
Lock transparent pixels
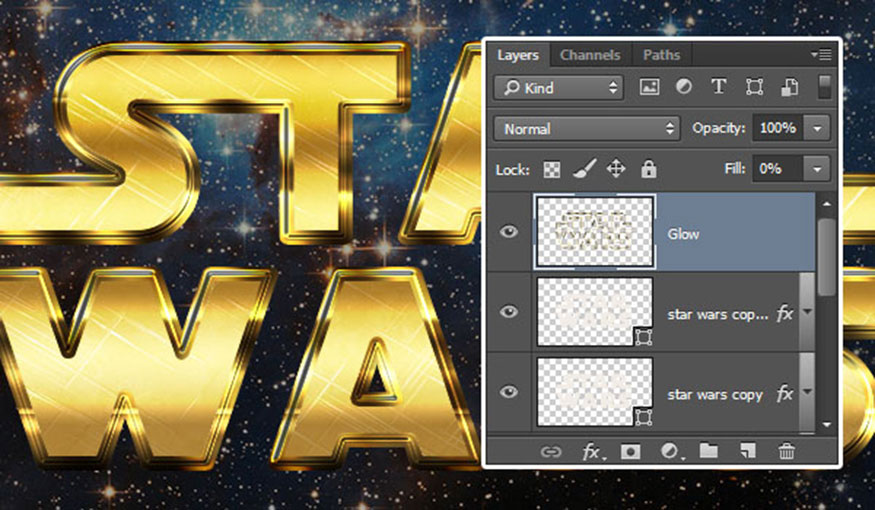point(552,169)
